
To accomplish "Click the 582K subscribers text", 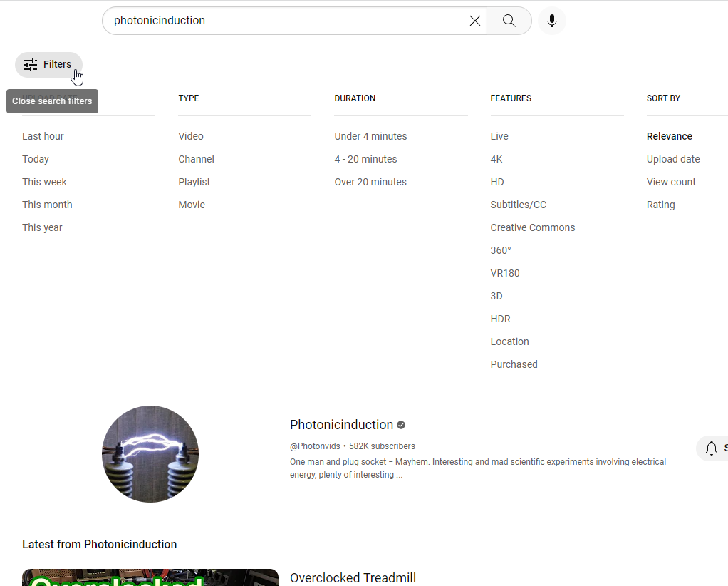I will coord(382,446).
